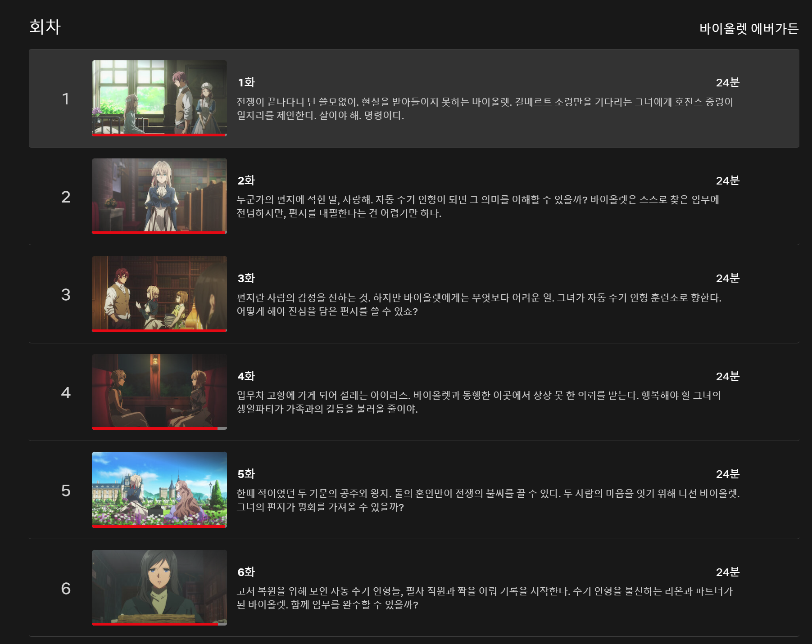Click the 1화 episode title

(246, 82)
